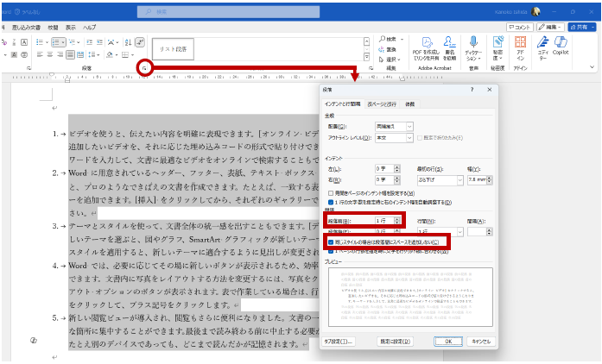Enable mirror indents for facing pages checkbox
This screenshot has height=364, width=602.
pos(331,193)
